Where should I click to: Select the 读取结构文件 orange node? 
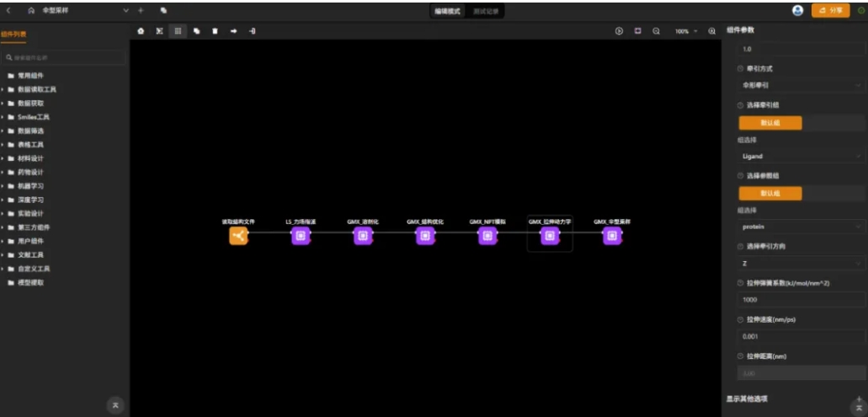[238, 237]
